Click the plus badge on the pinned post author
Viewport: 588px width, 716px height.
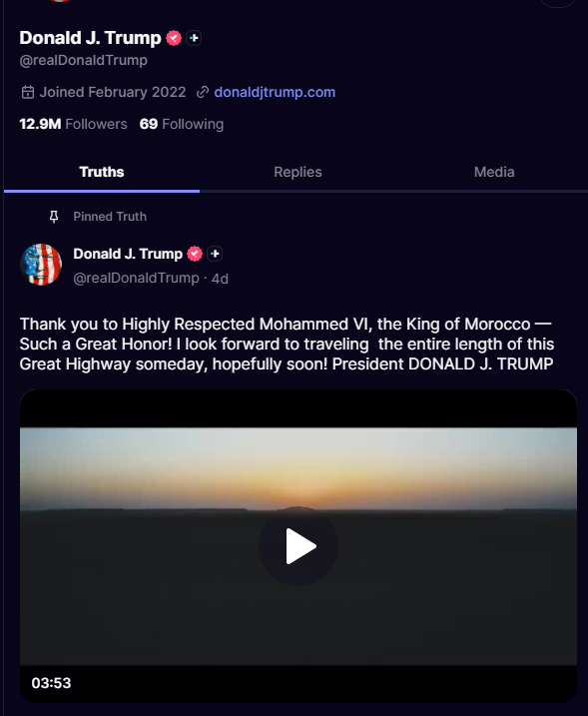point(215,254)
